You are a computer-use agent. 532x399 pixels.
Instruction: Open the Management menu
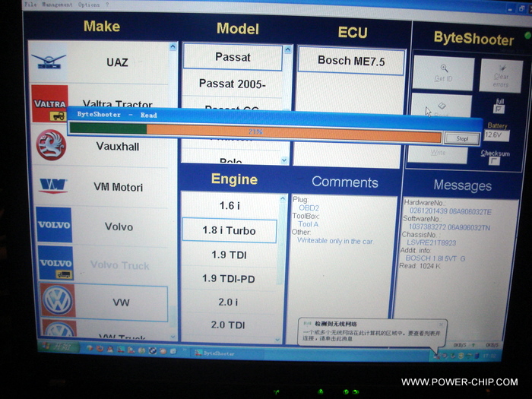(x=57, y=5)
